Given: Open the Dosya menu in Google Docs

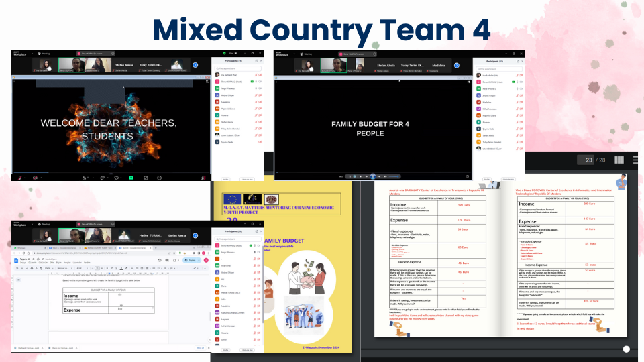Looking at the screenshot, I should coord(24,263).
